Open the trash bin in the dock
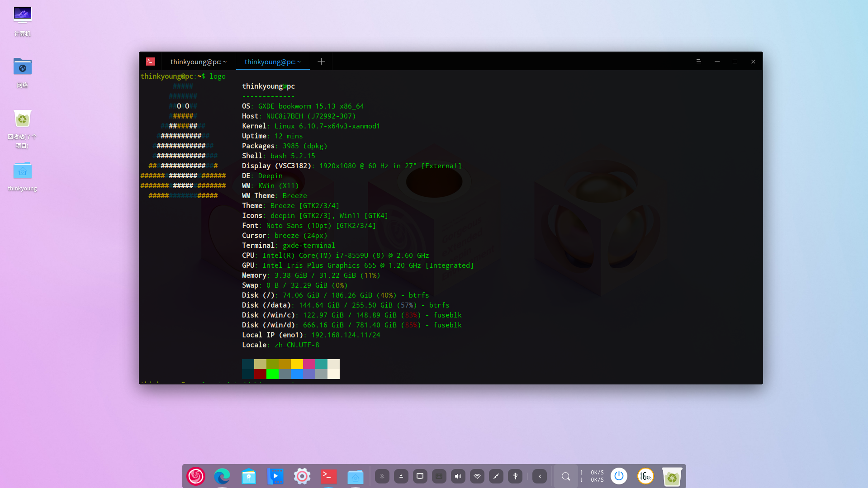 click(672, 476)
